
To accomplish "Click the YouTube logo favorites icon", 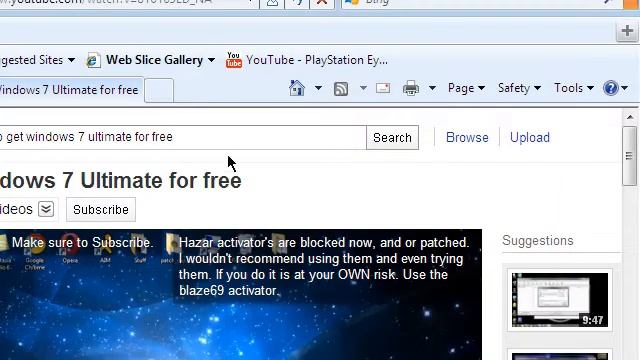I will tap(234, 60).
